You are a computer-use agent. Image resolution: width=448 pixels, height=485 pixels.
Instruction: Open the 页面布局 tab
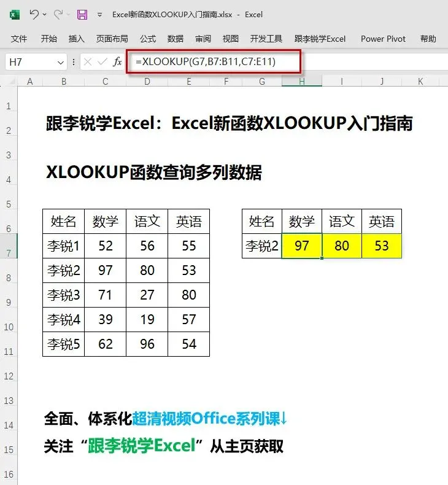[112, 39]
